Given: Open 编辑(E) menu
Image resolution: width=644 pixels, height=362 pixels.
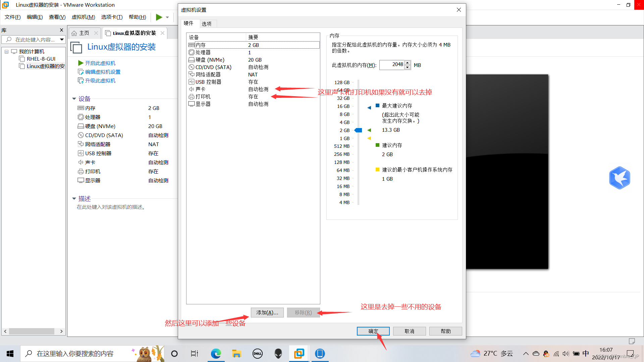Looking at the screenshot, I should point(35,17).
